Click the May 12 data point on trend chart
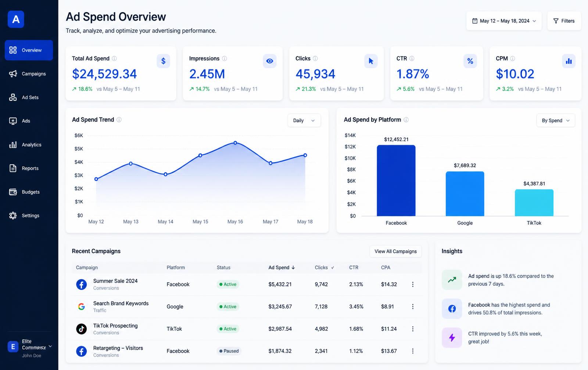588x370 pixels. (x=96, y=179)
